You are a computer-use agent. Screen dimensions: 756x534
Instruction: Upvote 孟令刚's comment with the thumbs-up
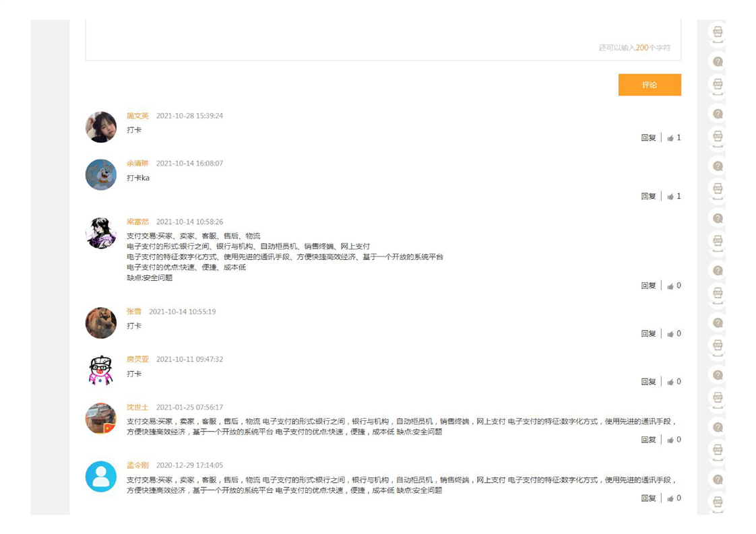point(670,499)
